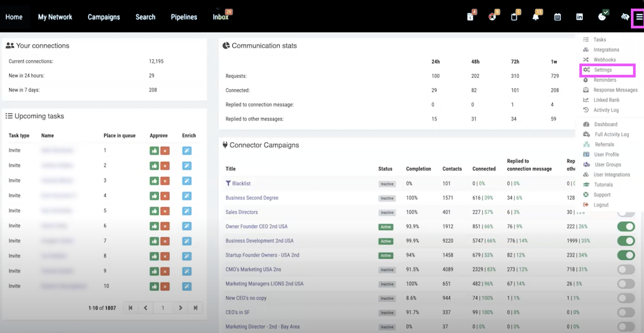
Task: Select Integrations in the side menu
Action: coord(606,50)
